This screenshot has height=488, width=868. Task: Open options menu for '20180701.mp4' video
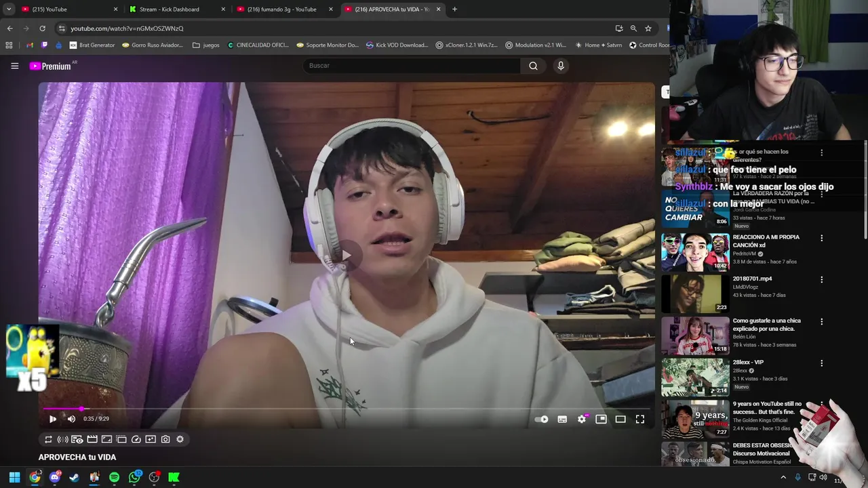tap(821, 279)
